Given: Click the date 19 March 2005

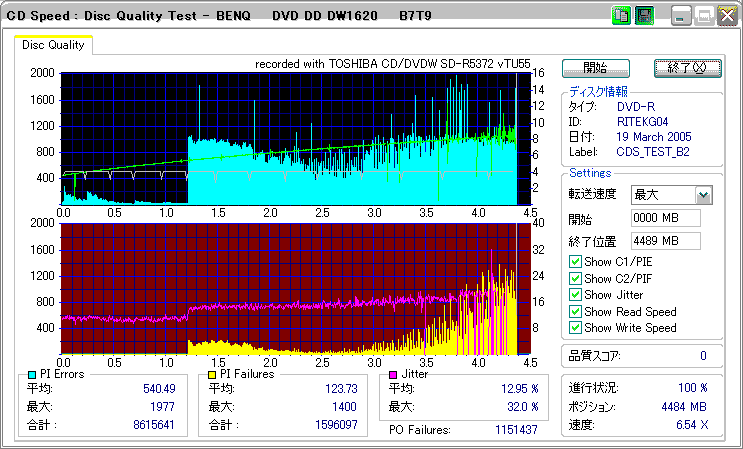Looking at the screenshot, I should tap(654, 137).
